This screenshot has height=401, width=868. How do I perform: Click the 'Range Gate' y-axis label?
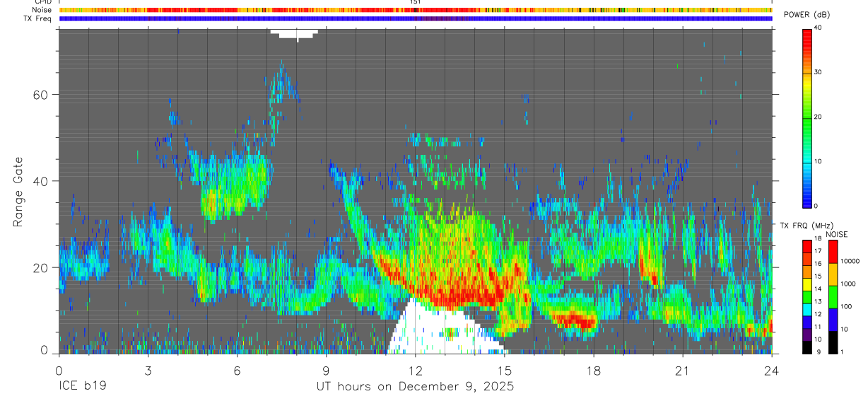[18, 192]
